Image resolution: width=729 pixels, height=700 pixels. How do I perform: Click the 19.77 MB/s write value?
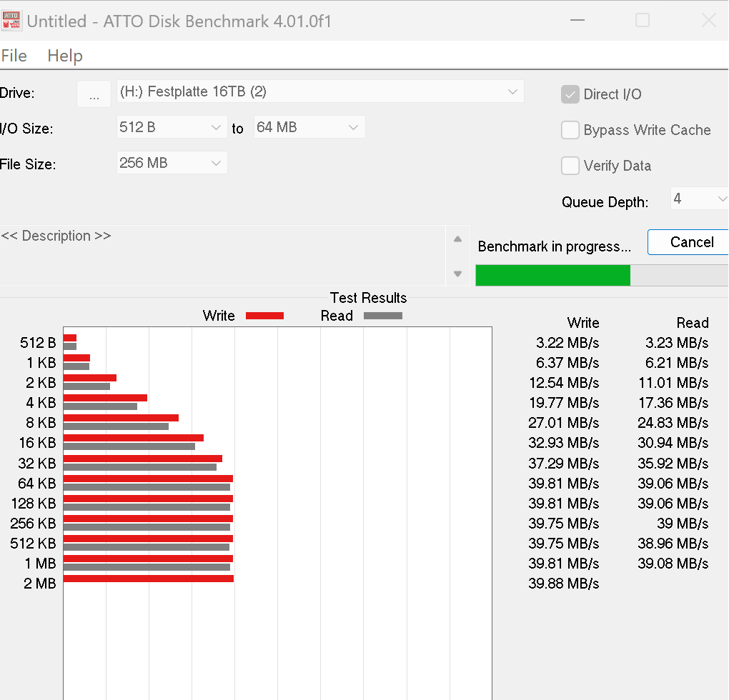click(x=564, y=403)
